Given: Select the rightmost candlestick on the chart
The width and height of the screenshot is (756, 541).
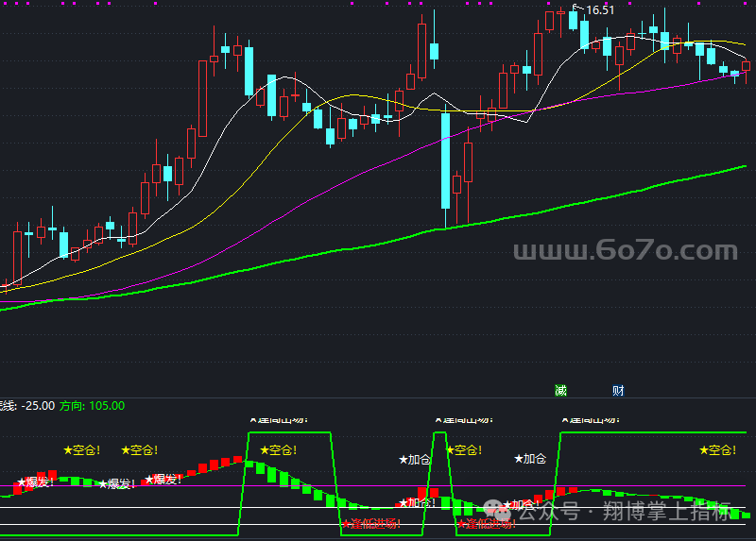Looking at the screenshot, I should click(747, 68).
